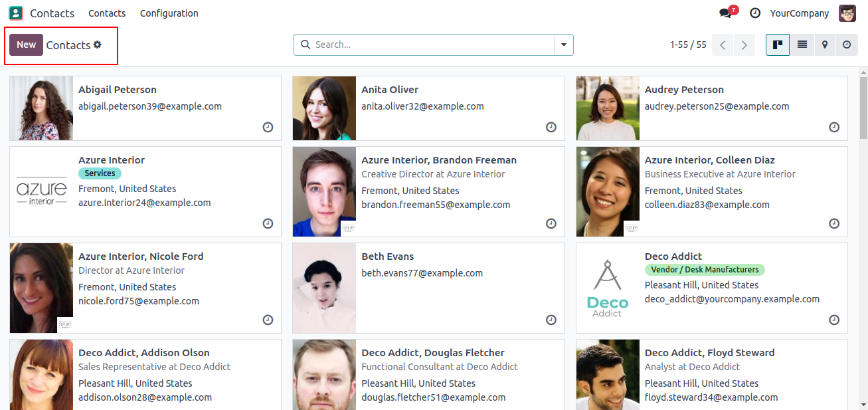Viewport: 868px width, 410px height.
Task: Open the Azure Interior logo thumbnail
Action: 41,191
